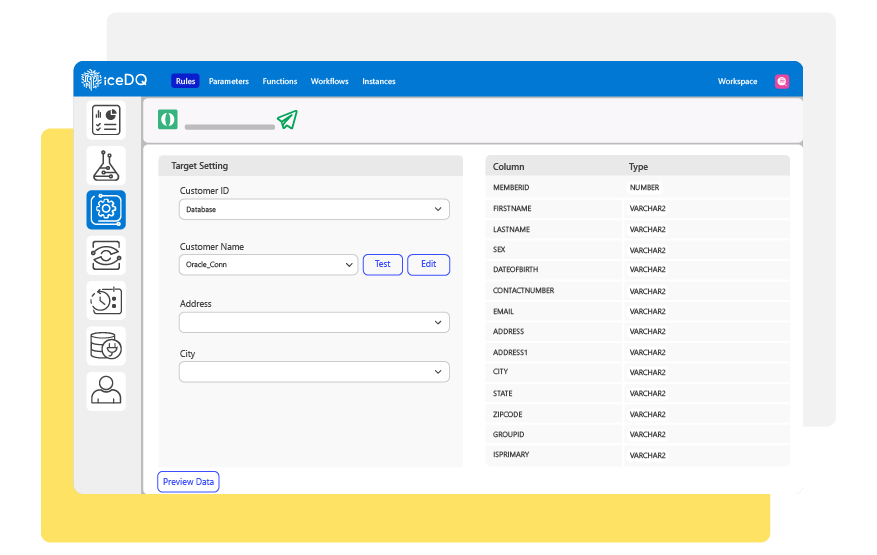Select the ISPRIMARY row

pyautogui.click(x=638, y=455)
